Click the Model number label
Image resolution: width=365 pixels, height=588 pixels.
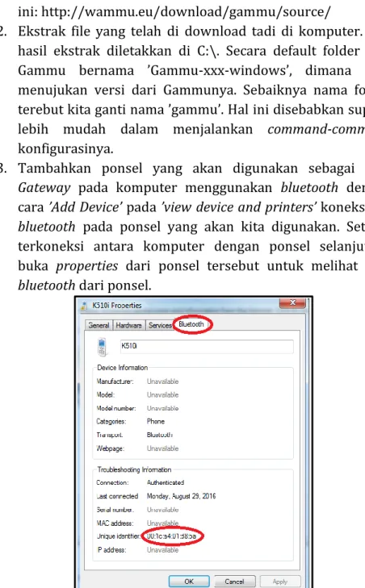pos(116,408)
